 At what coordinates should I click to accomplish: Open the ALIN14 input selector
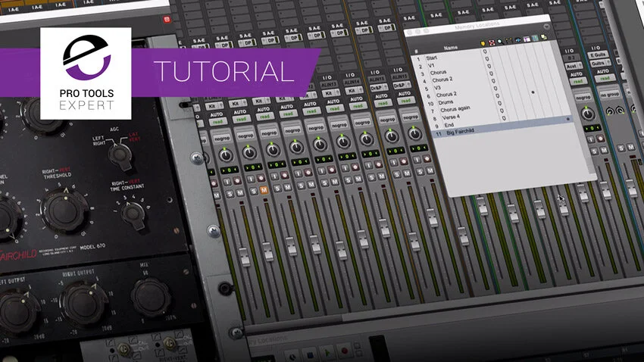352,82
